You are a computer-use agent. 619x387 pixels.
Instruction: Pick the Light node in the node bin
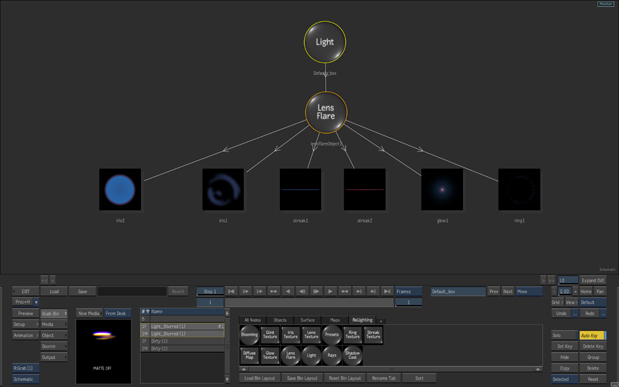pos(311,355)
